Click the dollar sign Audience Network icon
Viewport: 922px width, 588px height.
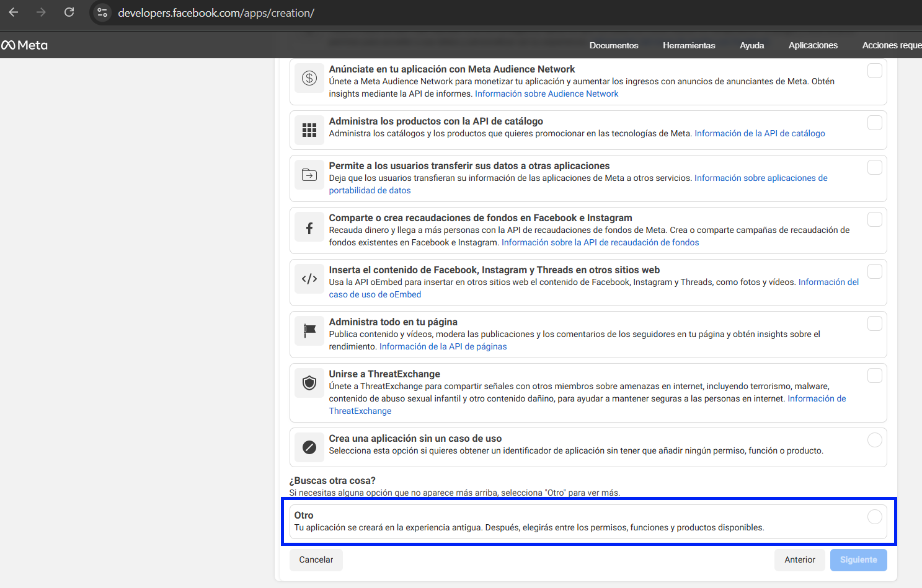[x=309, y=78]
